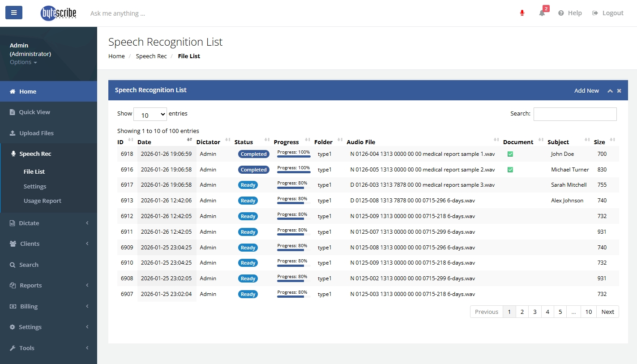Sort table by Size column arrows

point(612,140)
